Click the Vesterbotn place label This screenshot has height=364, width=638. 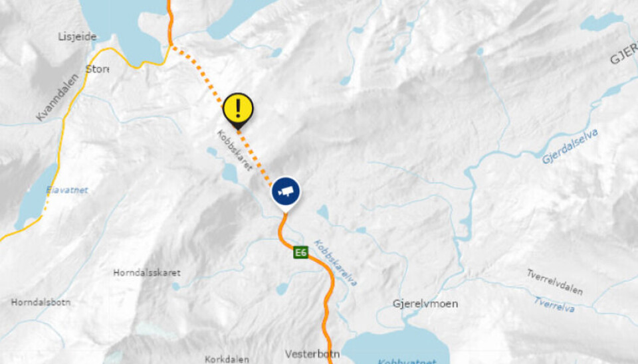tap(312, 354)
